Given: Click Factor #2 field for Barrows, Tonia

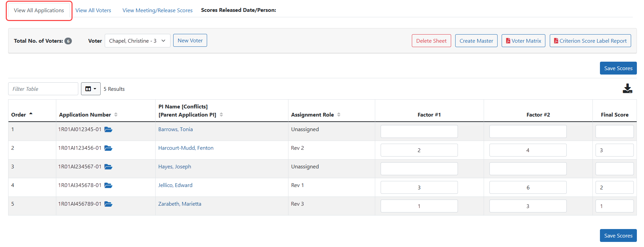Looking at the screenshot, I should [528, 131].
